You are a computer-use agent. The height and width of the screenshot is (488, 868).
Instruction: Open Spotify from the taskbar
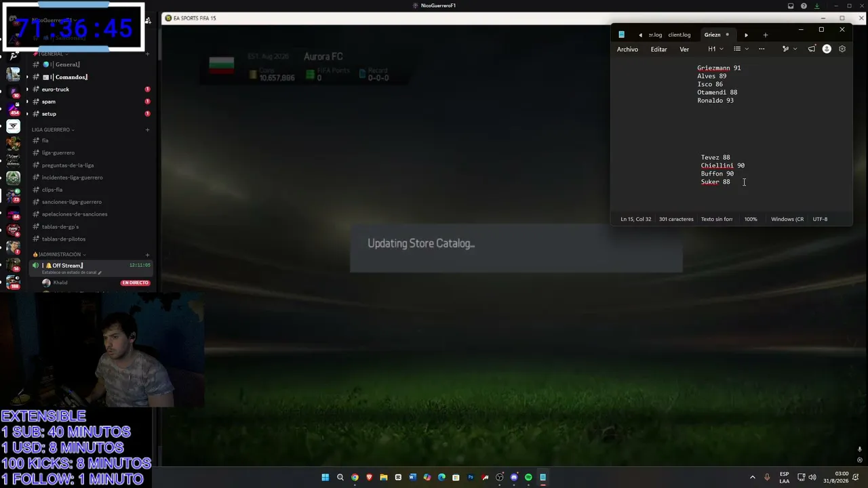528,477
